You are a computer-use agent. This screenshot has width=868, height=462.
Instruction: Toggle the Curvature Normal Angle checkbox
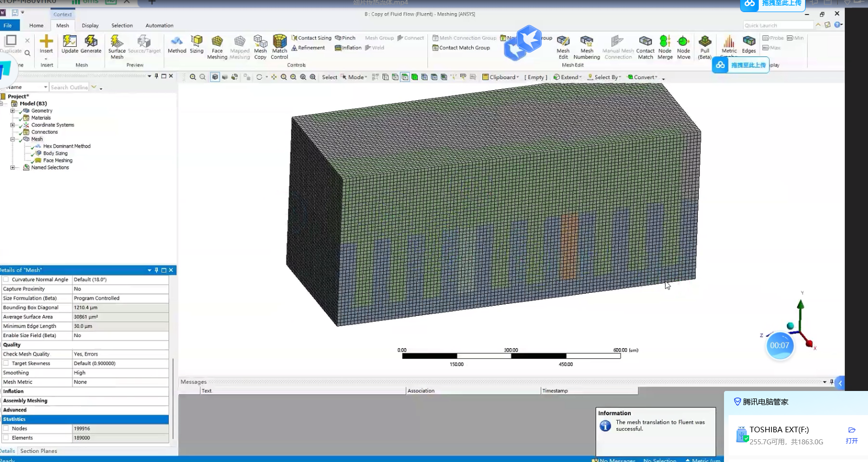coord(6,280)
